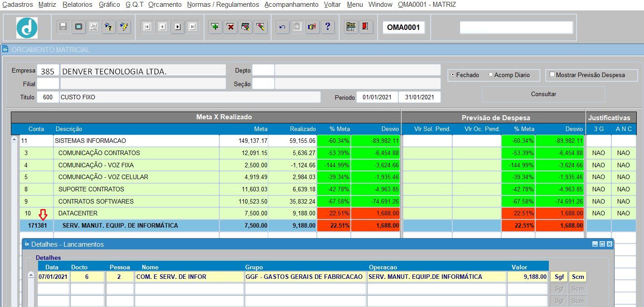Viewport: 644px width, 307px height.
Task: Click the scroll up arrow of Detalhes list
Action: 31,276
